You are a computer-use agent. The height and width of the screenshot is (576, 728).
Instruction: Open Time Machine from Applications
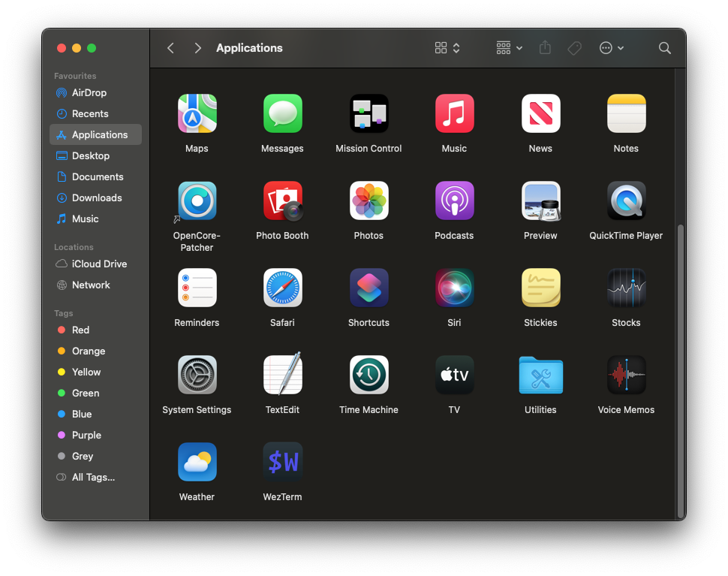(x=369, y=374)
